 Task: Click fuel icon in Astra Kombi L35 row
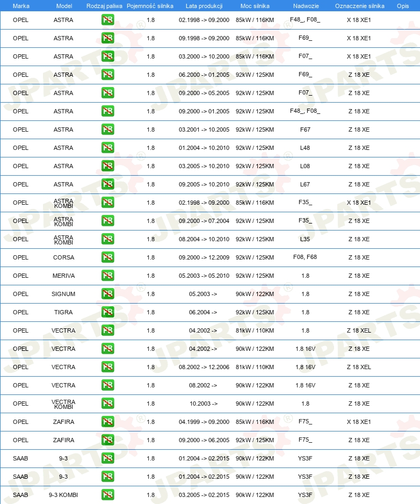click(x=107, y=239)
